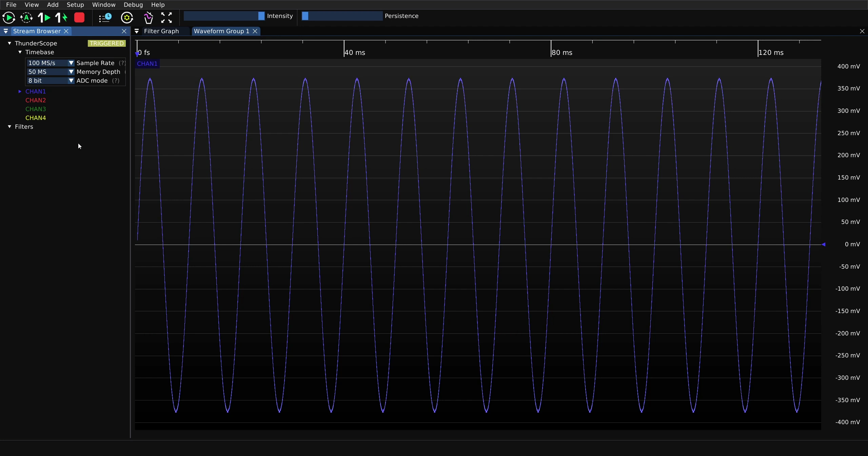Start continuous trigger run
This screenshot has width=868, height=456.
pos(9,18)
